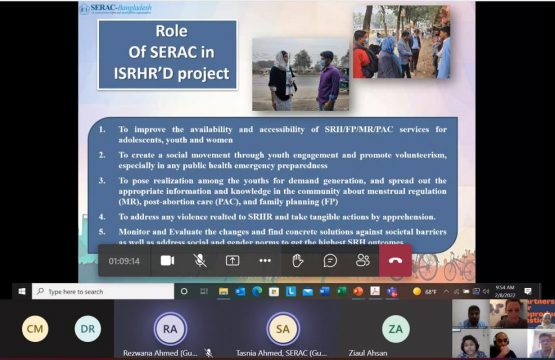Open the more actions ellipsis menu
The height and width of the screenshot is (360, 555).
pos(265,261)
